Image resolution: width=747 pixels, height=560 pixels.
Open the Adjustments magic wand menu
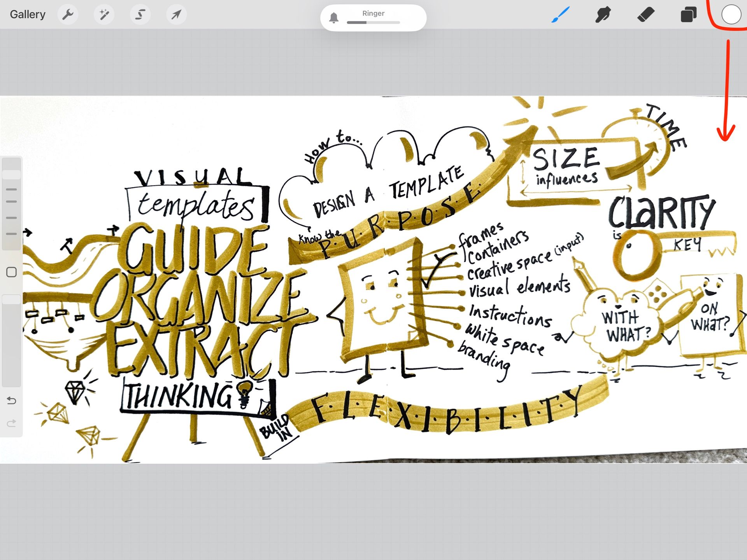click(x=104, y=15)
